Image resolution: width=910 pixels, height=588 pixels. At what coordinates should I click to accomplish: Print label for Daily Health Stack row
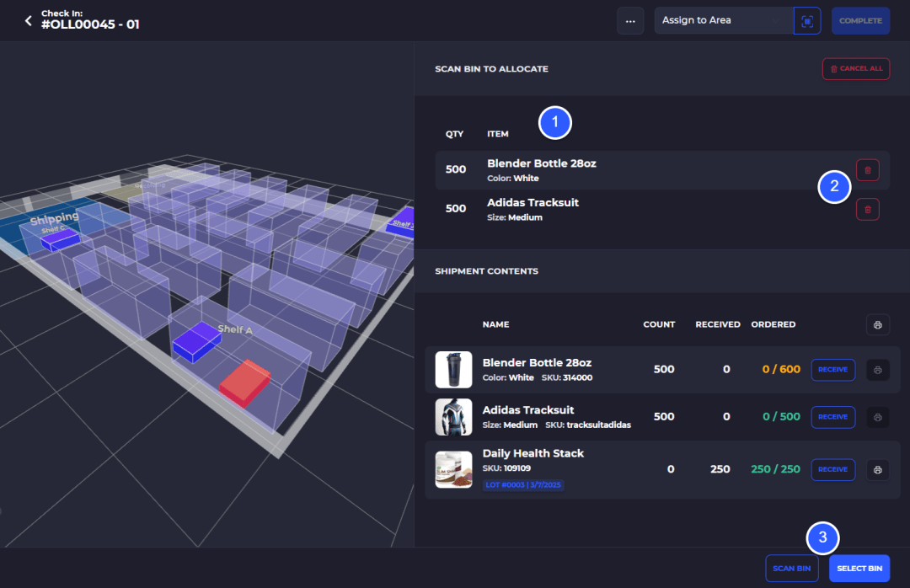tap(877, 469)
